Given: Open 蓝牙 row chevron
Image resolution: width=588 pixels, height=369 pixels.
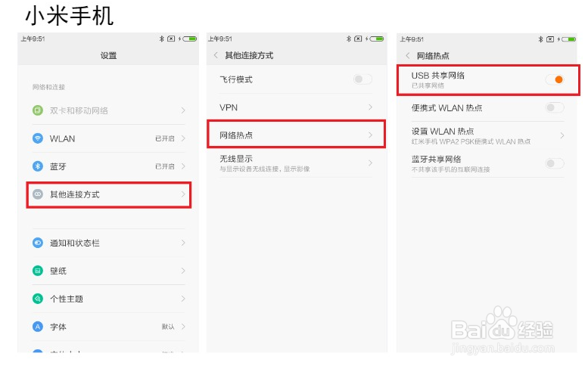Looking at the screenshot, I should pos(183,166).
